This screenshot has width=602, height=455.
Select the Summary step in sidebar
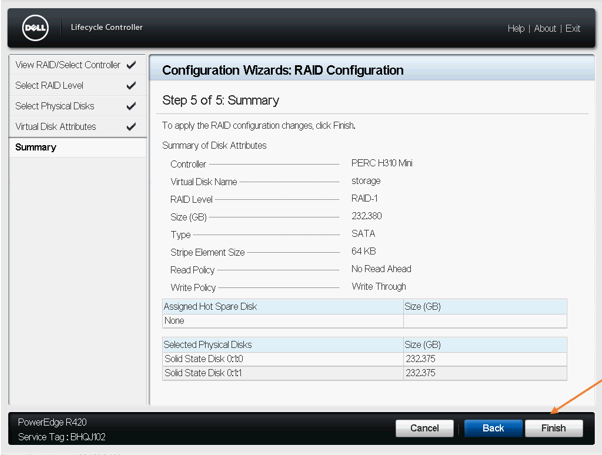point(77,147)
